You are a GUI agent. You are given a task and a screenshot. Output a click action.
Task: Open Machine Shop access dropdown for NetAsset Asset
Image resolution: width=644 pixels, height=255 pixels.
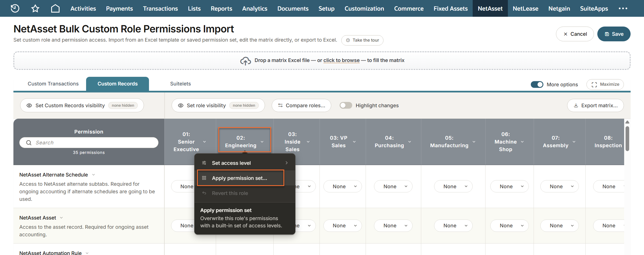(510, 225)
